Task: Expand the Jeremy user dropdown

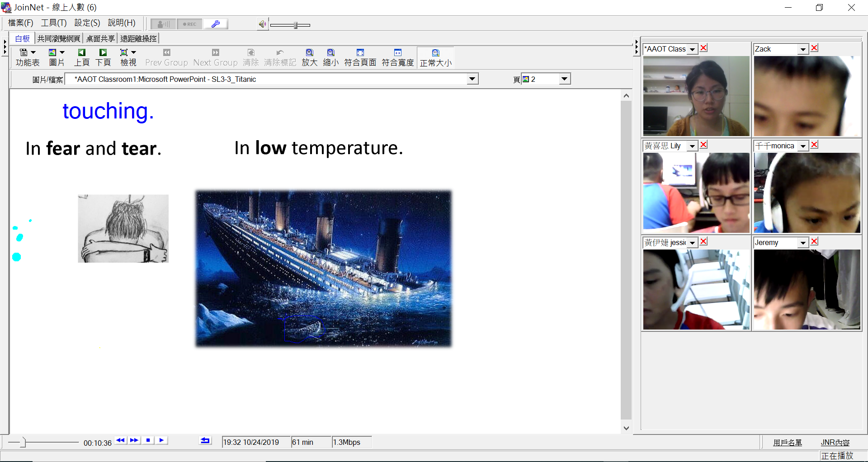Action: click(803, 243)
